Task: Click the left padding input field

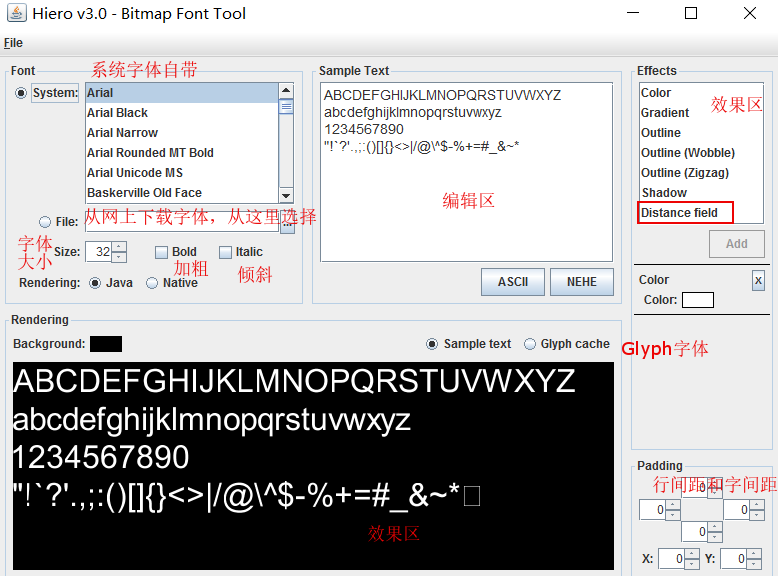Action: pos(652,510)
